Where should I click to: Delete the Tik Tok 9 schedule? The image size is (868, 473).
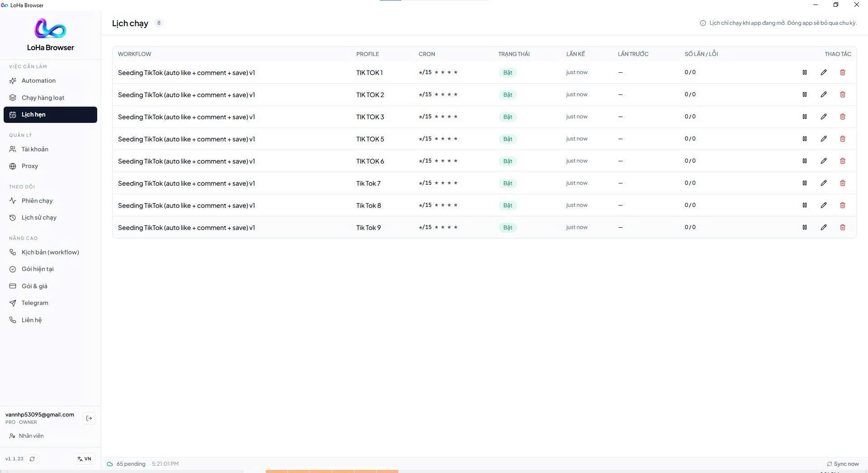[x=843, y=227]
